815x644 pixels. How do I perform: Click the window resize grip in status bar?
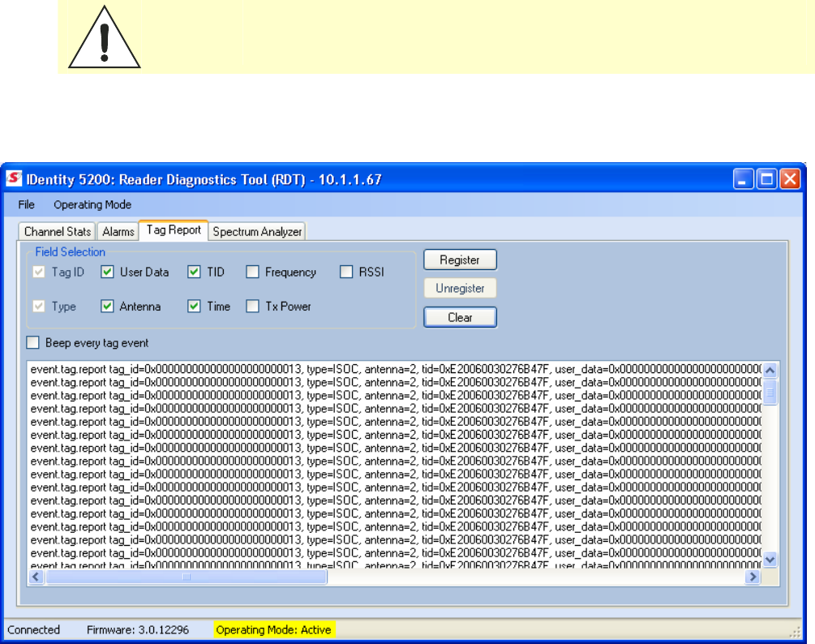pos(795,632)
